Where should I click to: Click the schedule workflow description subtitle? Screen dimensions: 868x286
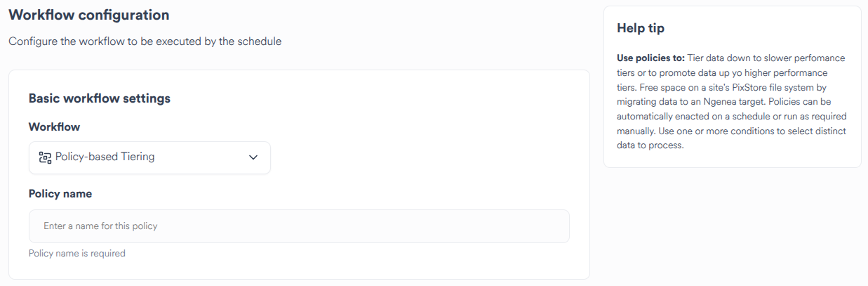[145, 41]
